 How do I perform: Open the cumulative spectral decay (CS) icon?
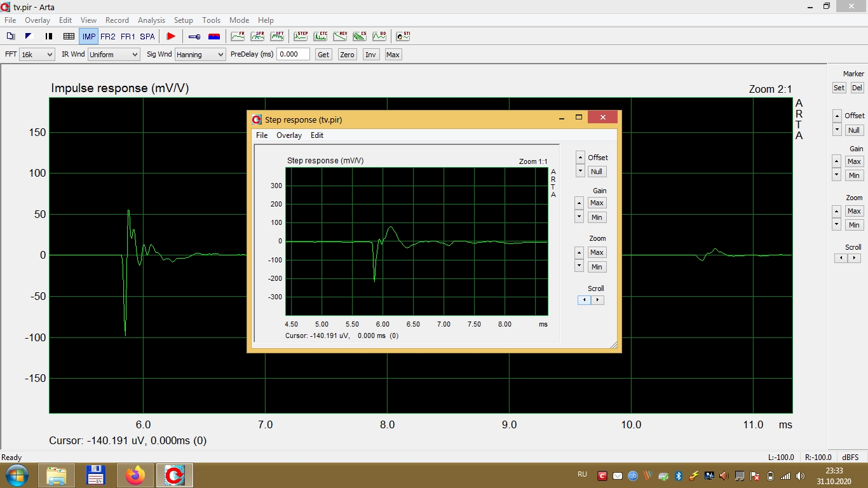pyautogui.click(x=360, y=36)
